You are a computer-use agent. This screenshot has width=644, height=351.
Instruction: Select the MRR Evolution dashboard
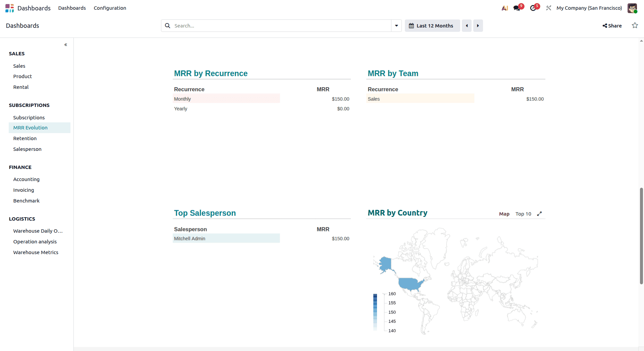click(40, 128)
